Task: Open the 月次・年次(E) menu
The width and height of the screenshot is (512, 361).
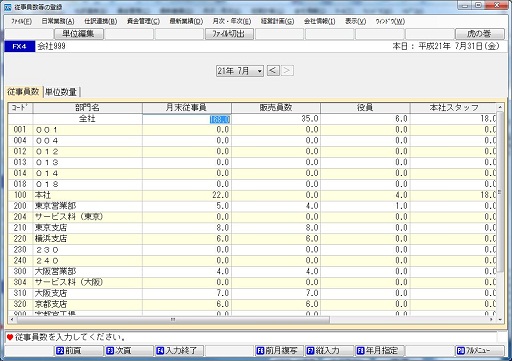Action: tap(232, 21)
